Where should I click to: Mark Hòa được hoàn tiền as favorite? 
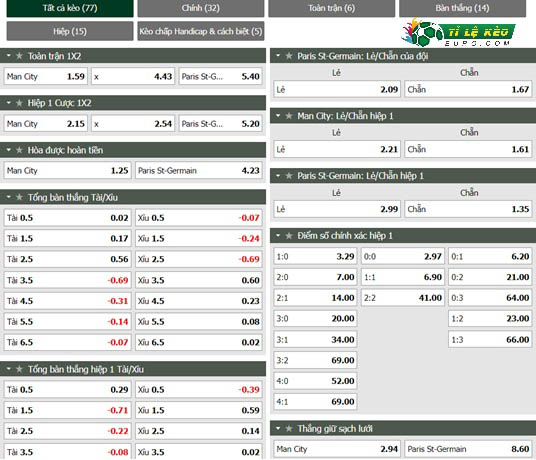19,150
